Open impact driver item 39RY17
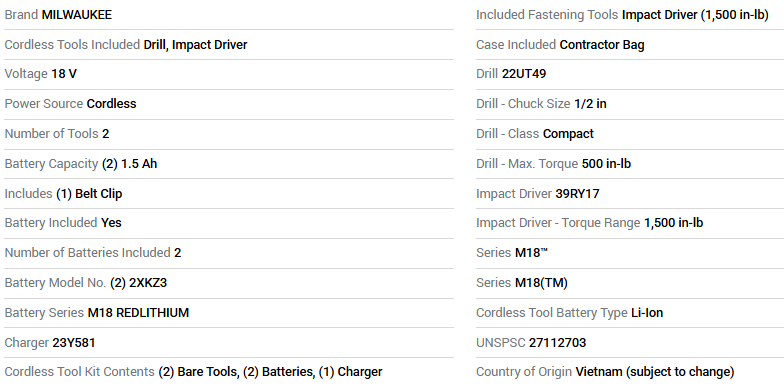 pos(578,194)
